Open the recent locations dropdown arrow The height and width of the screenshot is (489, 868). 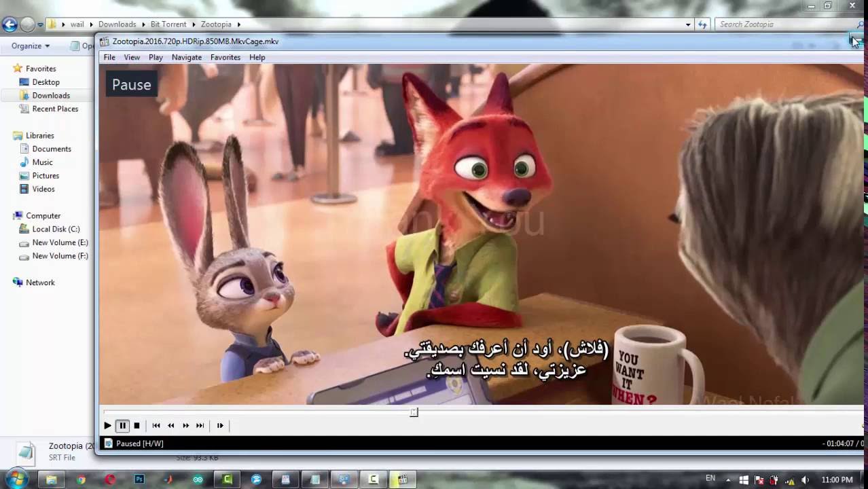pyautogui.click(x=40, y=24)
